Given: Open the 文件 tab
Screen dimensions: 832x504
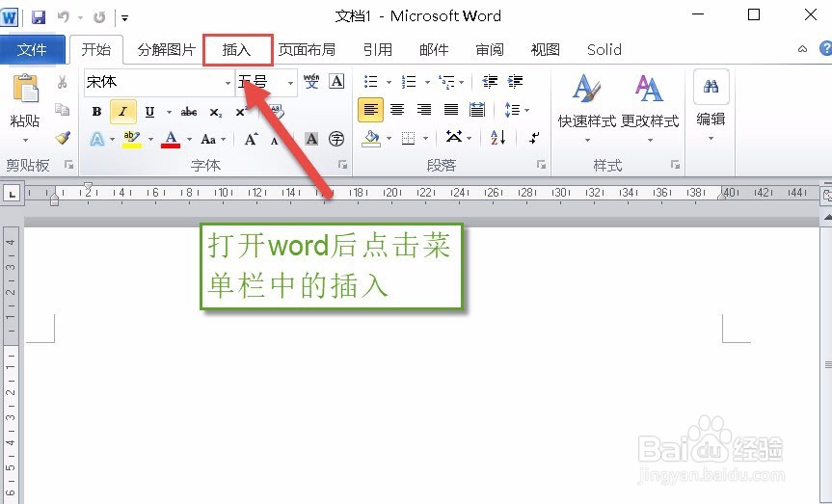Looking at the screenshot, I should click(x=32, y=50).
